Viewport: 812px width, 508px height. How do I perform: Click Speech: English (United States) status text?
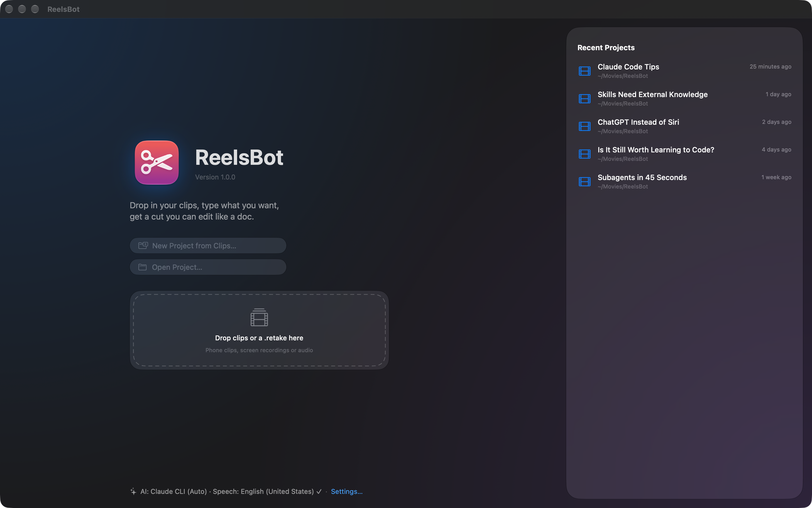tap(263, 491)
